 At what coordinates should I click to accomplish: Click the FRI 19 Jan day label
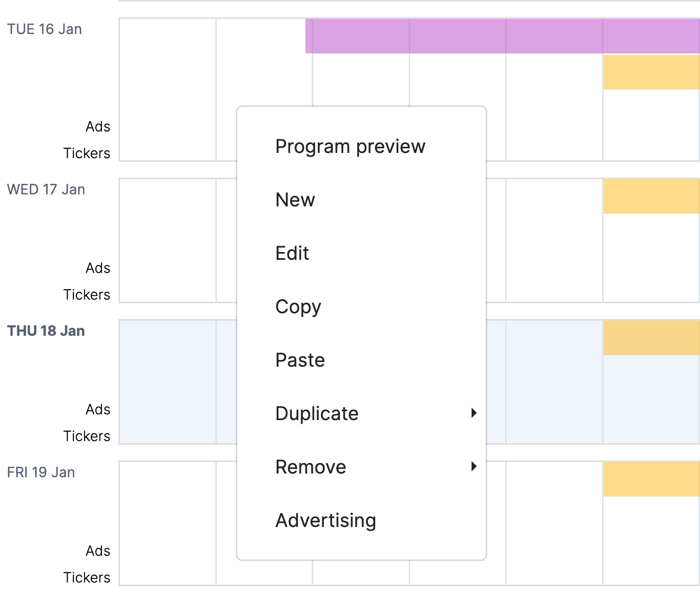coord(40,472)
